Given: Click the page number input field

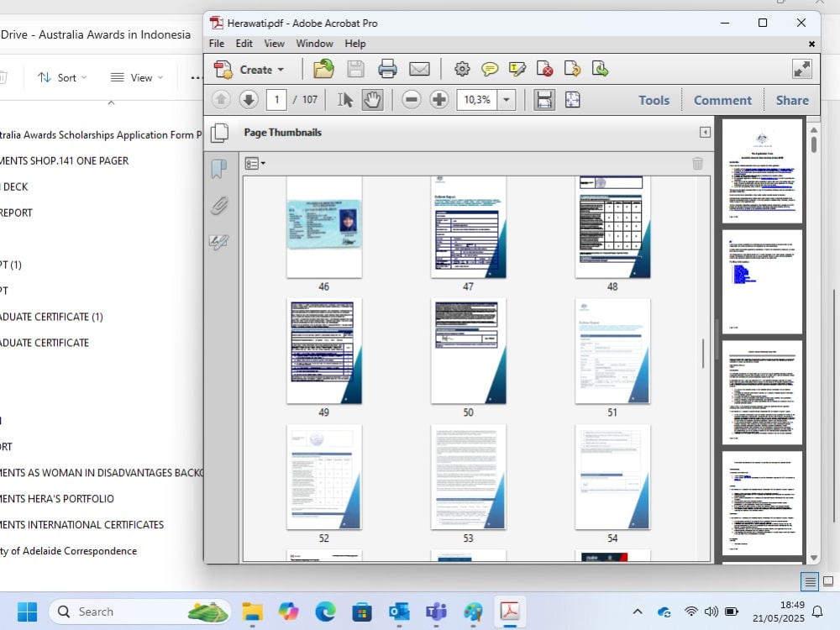Looking at the screenshot, I should (x=276, y=100).
